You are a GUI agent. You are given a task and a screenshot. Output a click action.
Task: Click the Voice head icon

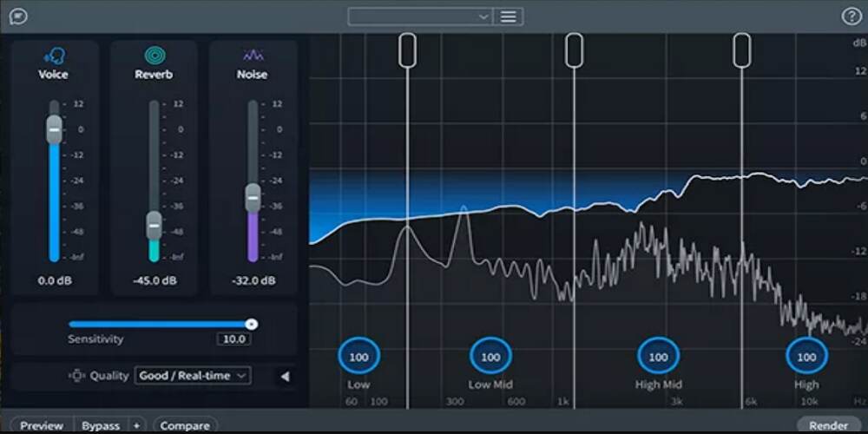54,56
